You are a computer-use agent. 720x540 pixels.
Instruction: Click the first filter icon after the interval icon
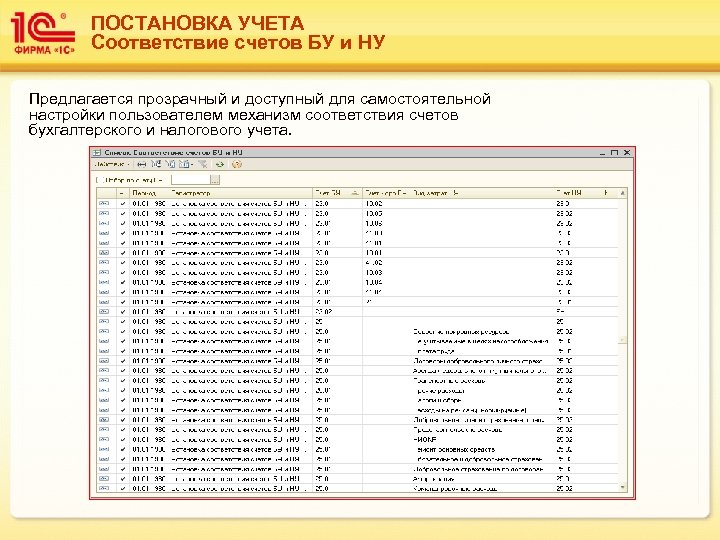click(157, 164)
